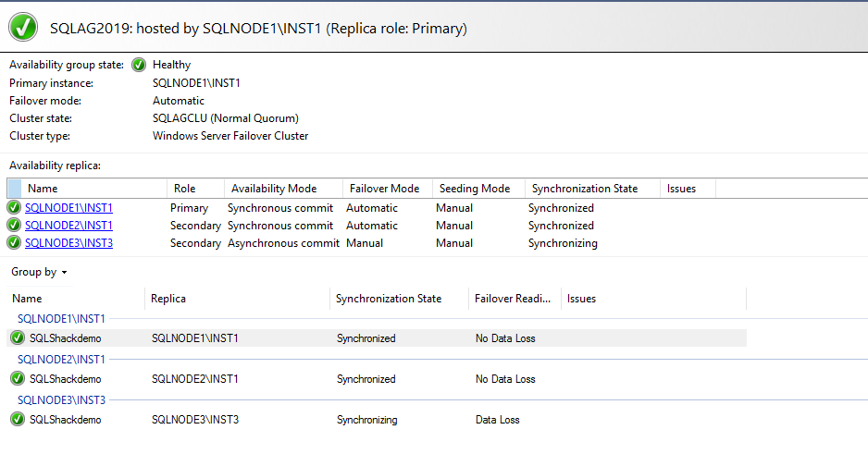Viewport: 868px width, 454px height.
Task: Click the green status icon next to SQLNODE1\INST1 replica
Action: 14,208
